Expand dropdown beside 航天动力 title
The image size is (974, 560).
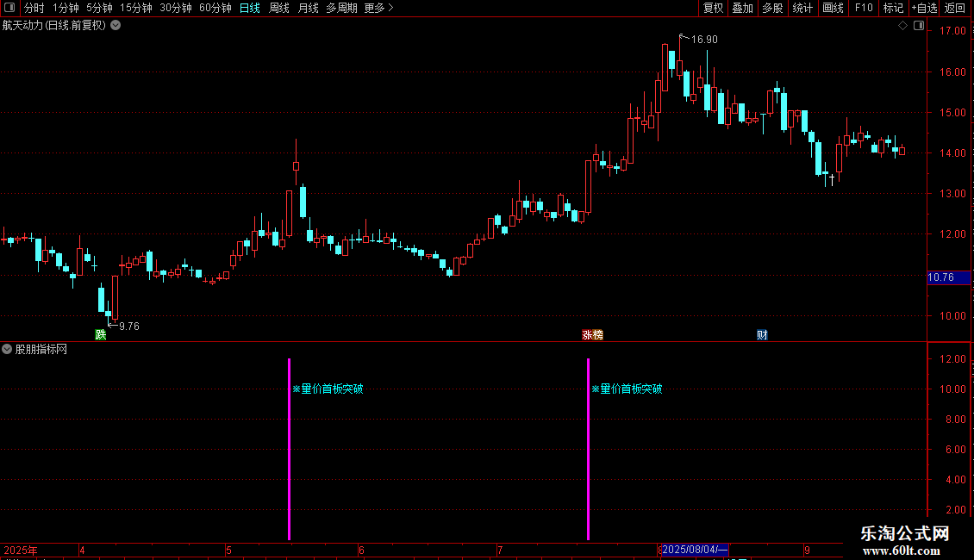[116, 26]
